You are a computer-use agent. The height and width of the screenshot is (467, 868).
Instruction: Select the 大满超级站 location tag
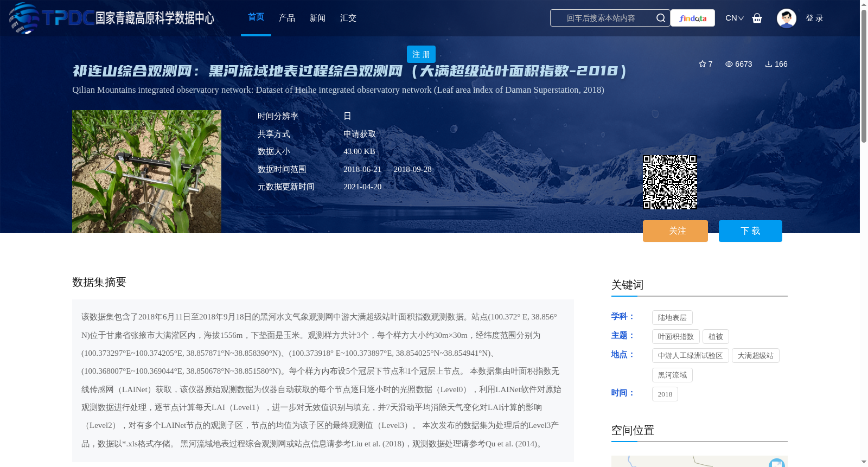click(756, 355)
